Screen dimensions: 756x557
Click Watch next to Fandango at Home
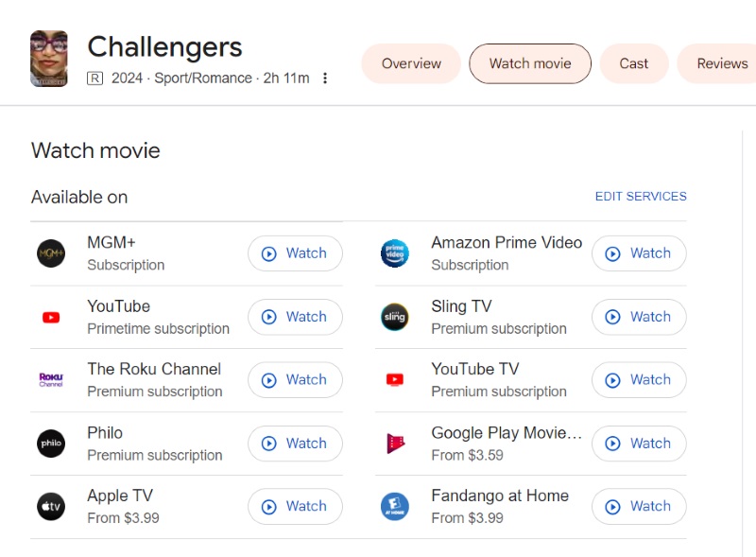pos(639,506)
